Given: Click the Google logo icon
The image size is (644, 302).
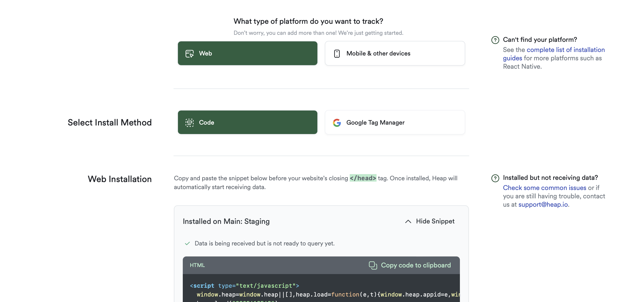Looking at the screenshot, I should tap(337, 123).
